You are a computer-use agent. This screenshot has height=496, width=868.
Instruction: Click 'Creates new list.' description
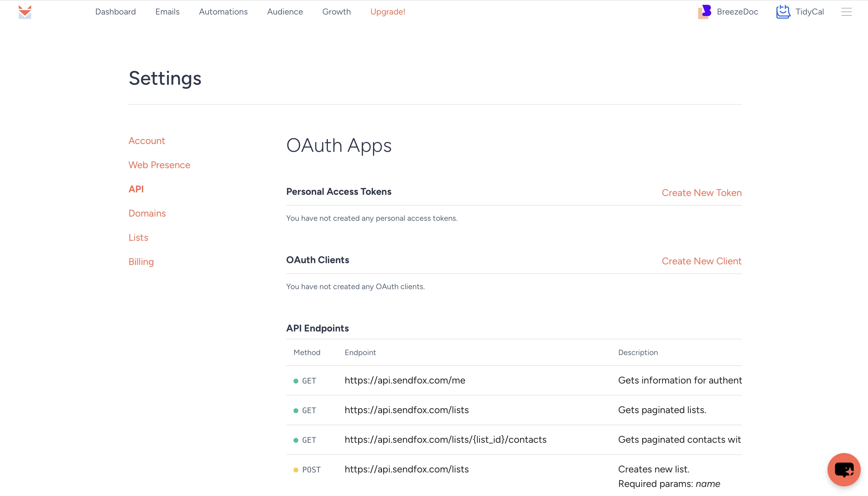pos(653,469)
